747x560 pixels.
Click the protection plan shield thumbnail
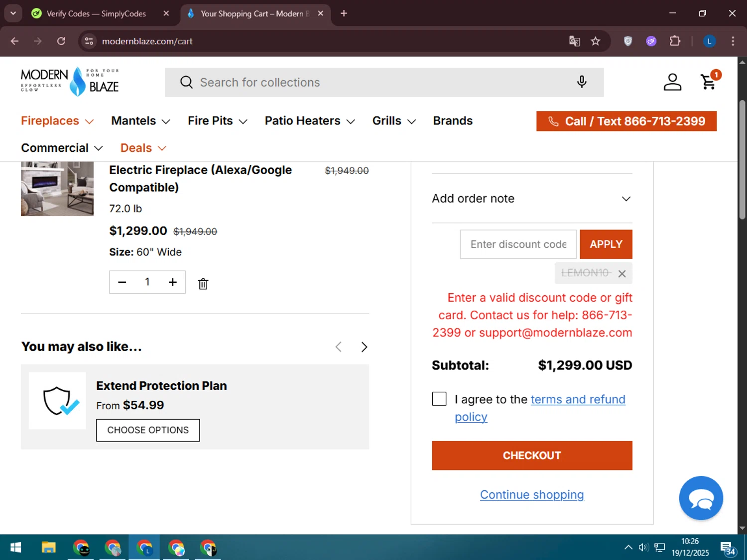57,401
